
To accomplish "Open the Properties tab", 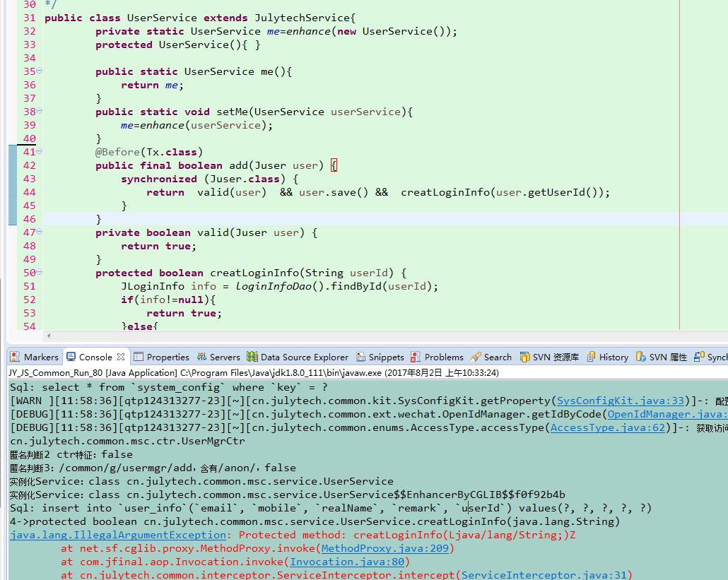I will [162, 357].
